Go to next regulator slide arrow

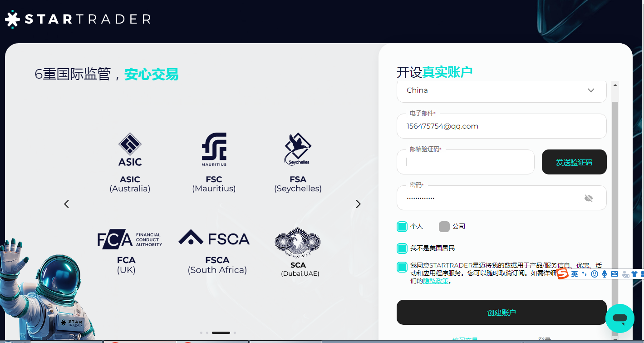(x=358, y=204)
